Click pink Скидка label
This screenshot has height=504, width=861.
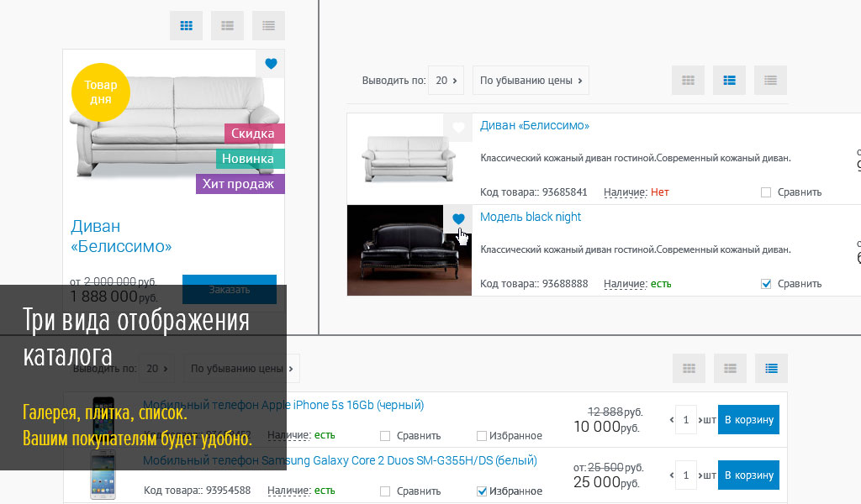click(254, 134)
